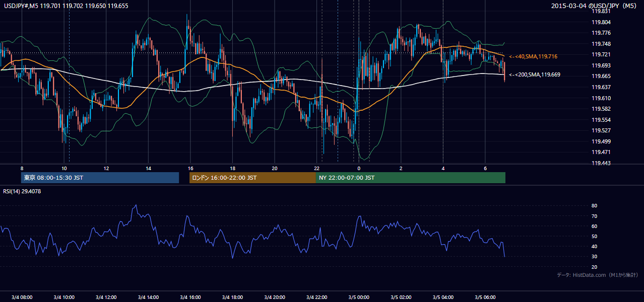Click the 119.499 price axis value

click(601, 141)
